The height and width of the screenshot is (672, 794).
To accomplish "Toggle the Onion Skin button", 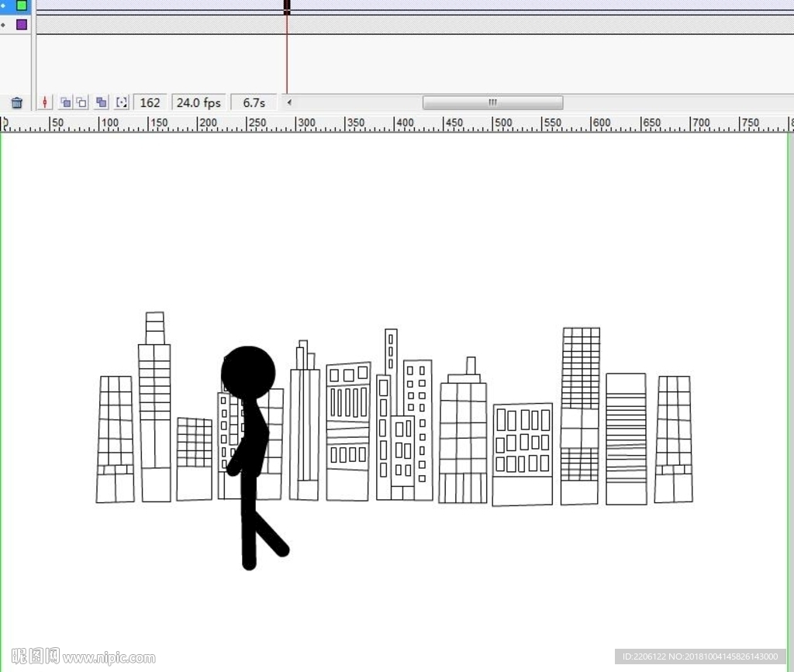I will point(66,103).
